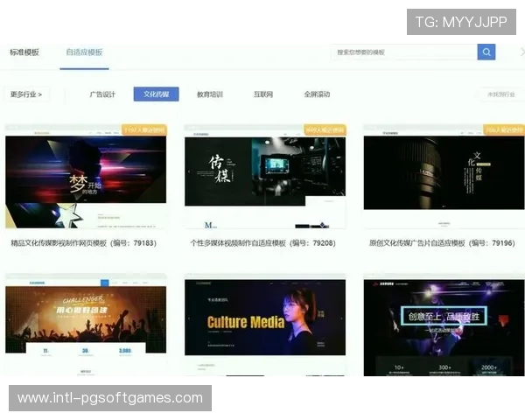The image size is (525, 420).
Task: Click the 原创文化传媒广告片自适应模板 title link
Action: tap(438, 243)
